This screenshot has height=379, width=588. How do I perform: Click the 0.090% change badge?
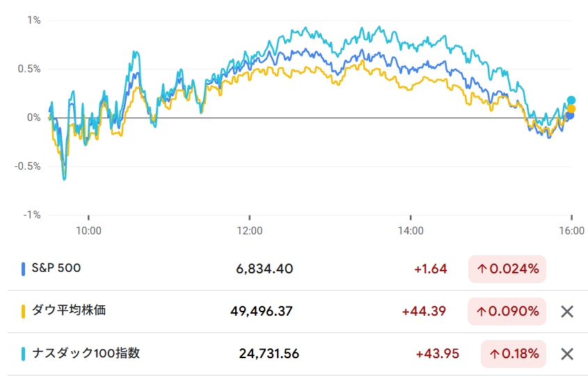[514, 312]
